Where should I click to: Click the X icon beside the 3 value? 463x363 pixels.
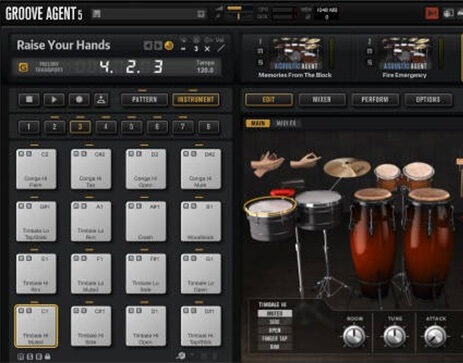coord(207,49)
